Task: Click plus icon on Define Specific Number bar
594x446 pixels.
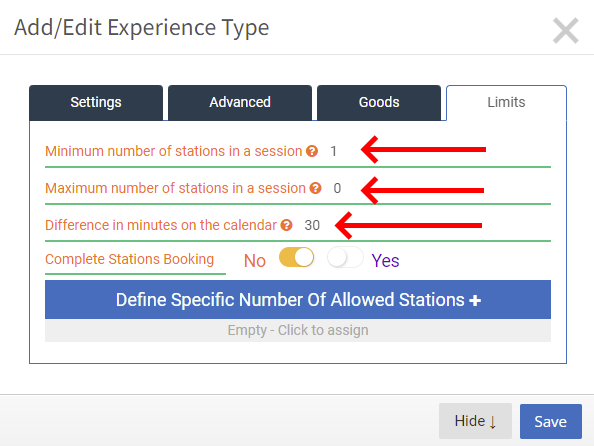Action: [x=475, y=300]
